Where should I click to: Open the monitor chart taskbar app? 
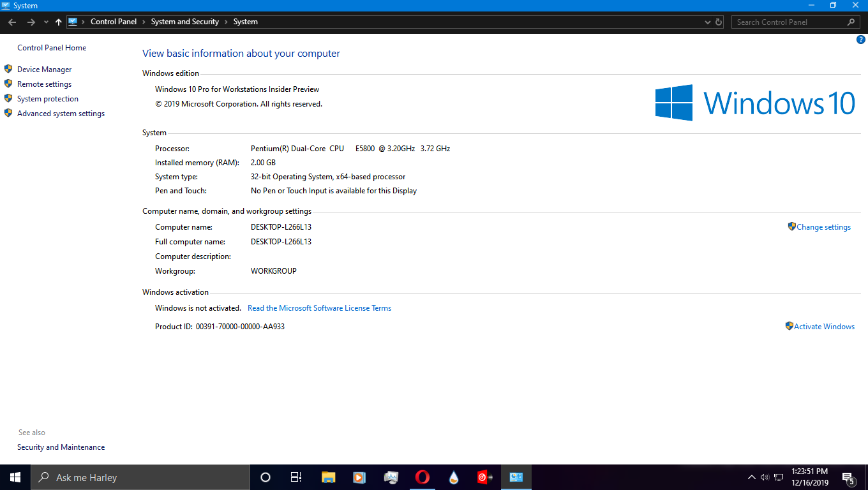(x=391, y=477)
